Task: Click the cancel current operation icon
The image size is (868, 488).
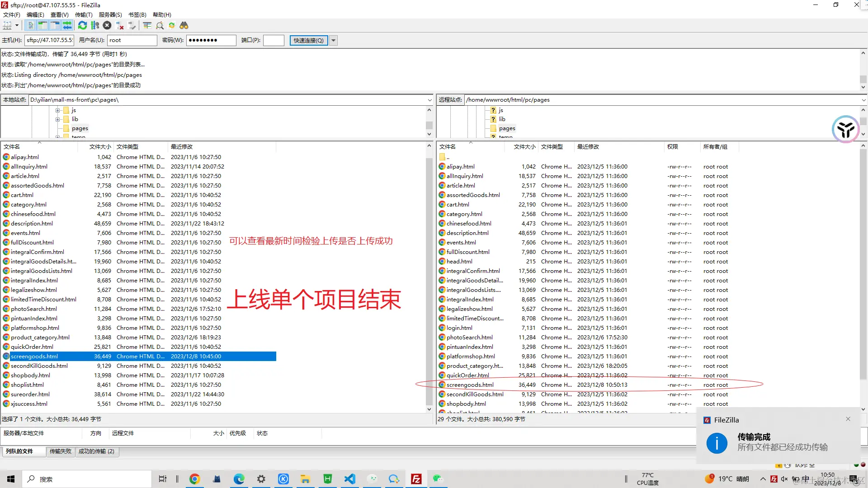Action: pos(107,26)
